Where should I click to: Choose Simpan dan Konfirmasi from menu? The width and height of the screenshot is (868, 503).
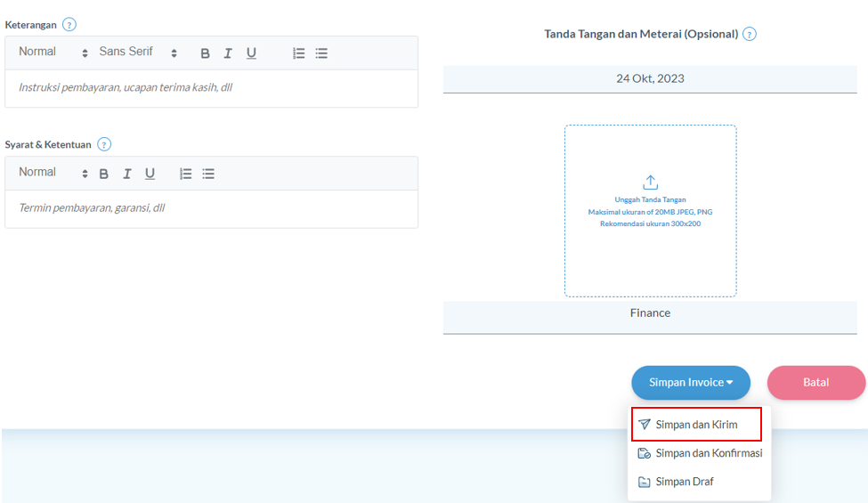(700, 453)
